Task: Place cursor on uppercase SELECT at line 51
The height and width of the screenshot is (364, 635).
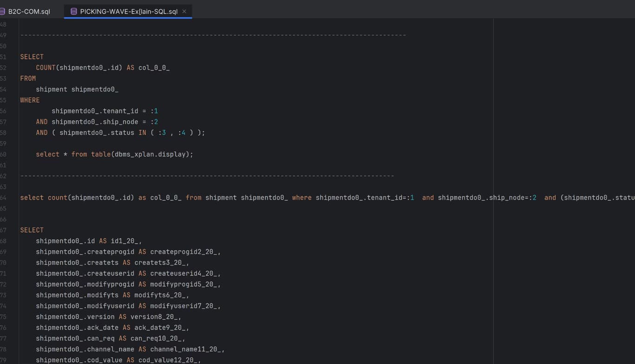Action: [32, 57]
